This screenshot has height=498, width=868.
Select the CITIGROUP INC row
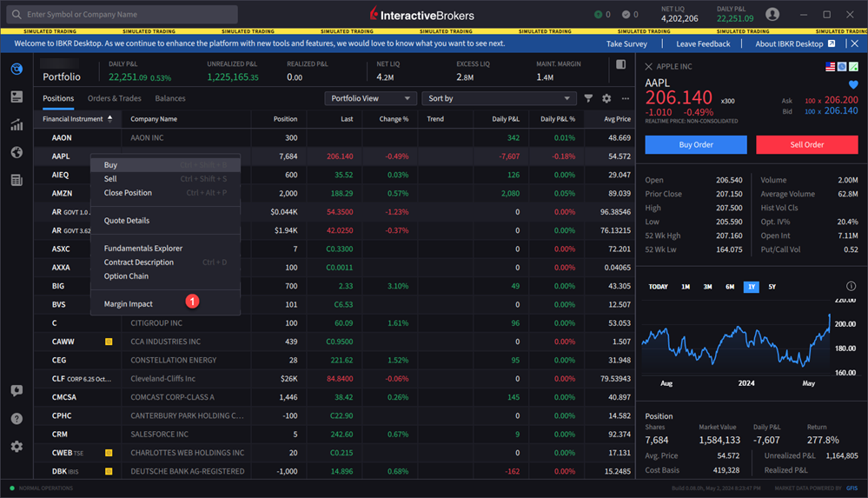tap(335, 323)
